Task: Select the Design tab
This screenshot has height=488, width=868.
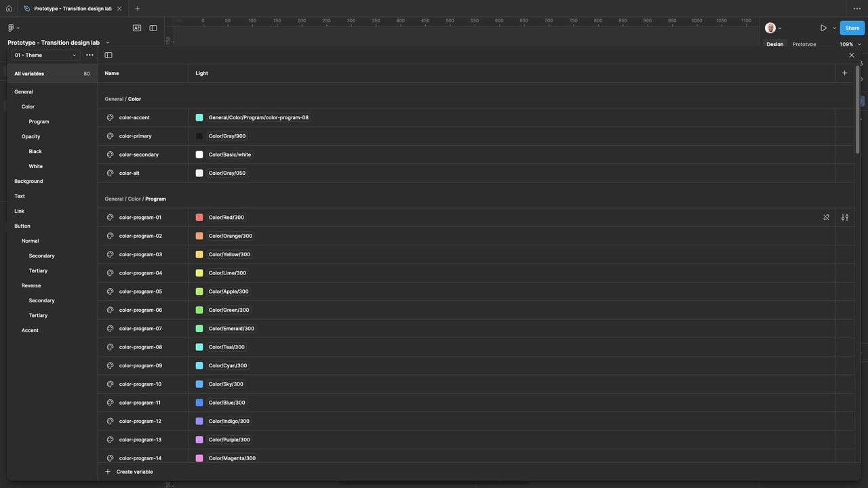Action: coord(774,45)
